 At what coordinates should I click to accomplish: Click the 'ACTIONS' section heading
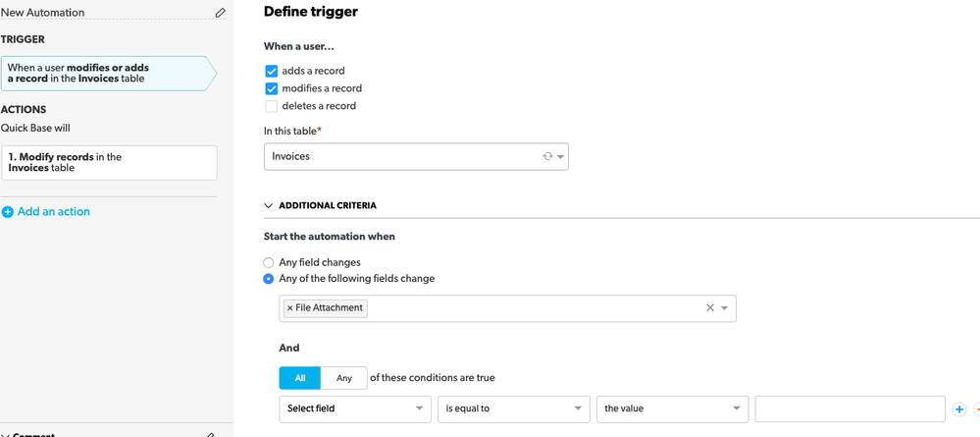pyautogui.click(x=24, y=110)
